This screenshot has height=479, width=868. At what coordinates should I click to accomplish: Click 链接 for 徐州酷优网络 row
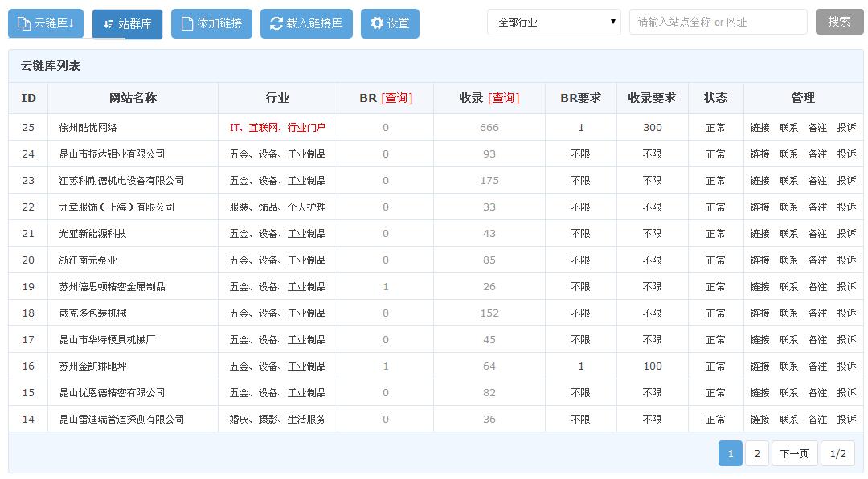(x=759, y=128)
